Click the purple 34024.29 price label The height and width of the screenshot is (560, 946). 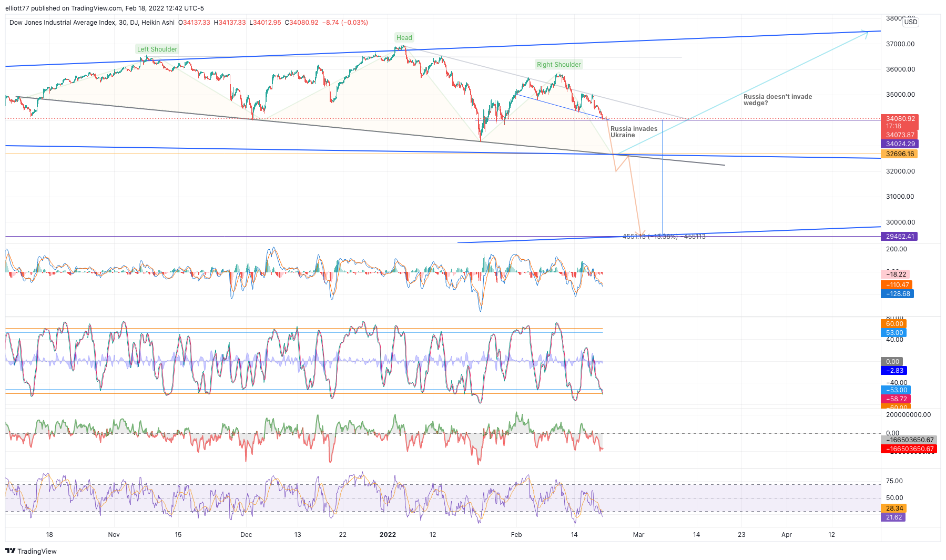click(900, 144)
